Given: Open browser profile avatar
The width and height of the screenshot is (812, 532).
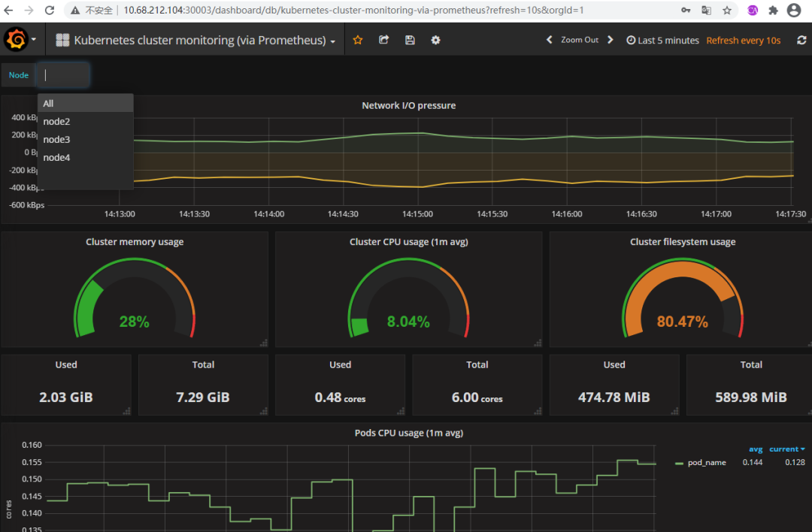Looking at the screenshot, I should point(794,11).
